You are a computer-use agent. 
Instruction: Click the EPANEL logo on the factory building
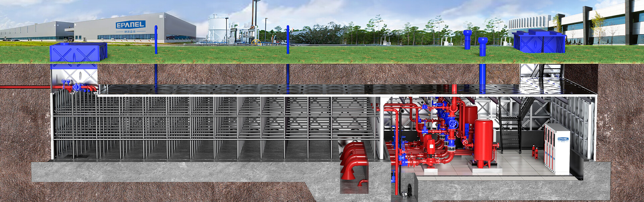point(130,25)
